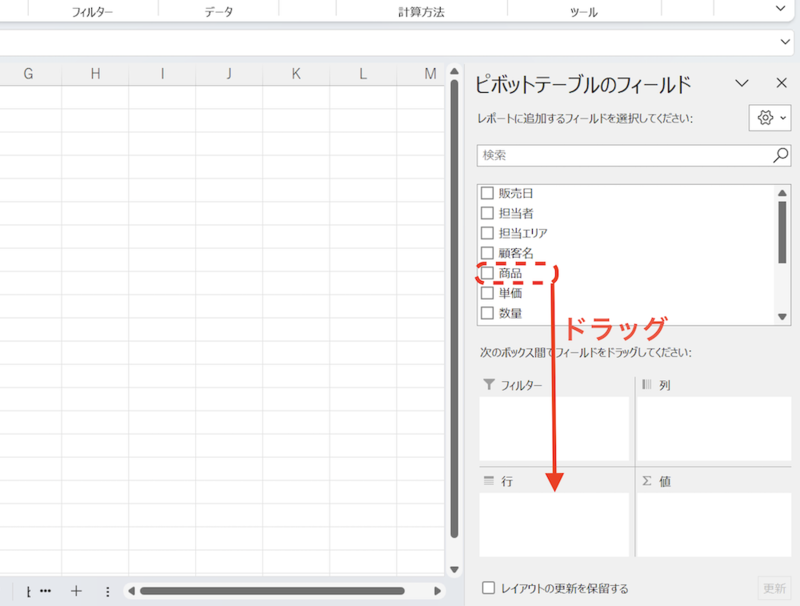This screenshot has width=800, height=606.
Task: Check the 商品 field checkbox
Action: 487,272
